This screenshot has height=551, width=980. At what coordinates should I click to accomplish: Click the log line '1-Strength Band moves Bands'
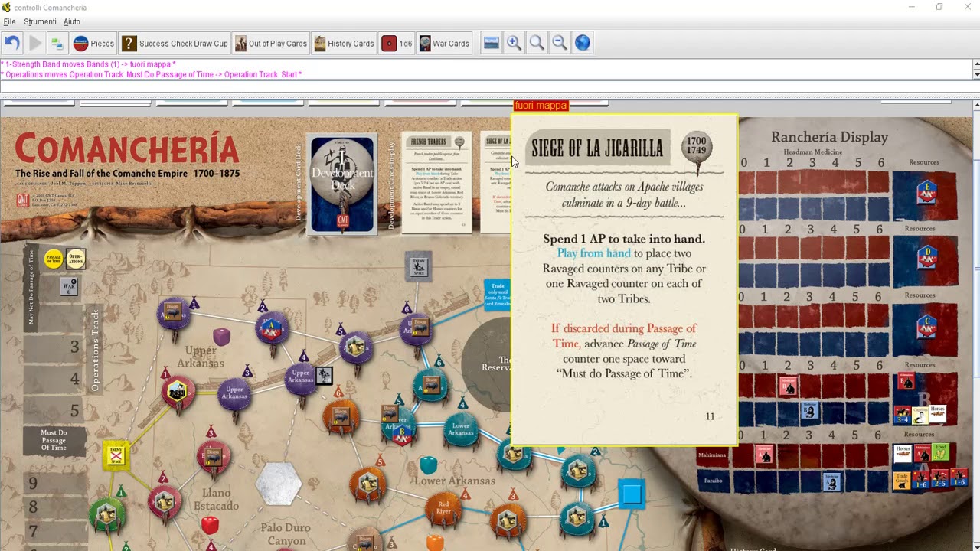(x=89, y=64)
